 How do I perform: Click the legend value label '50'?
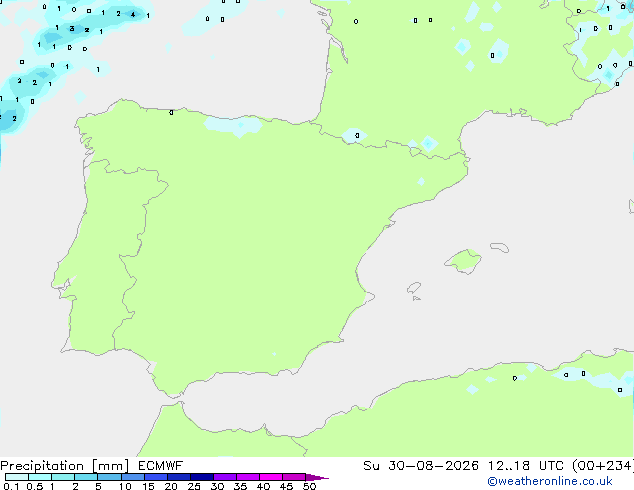coord(309,486)
